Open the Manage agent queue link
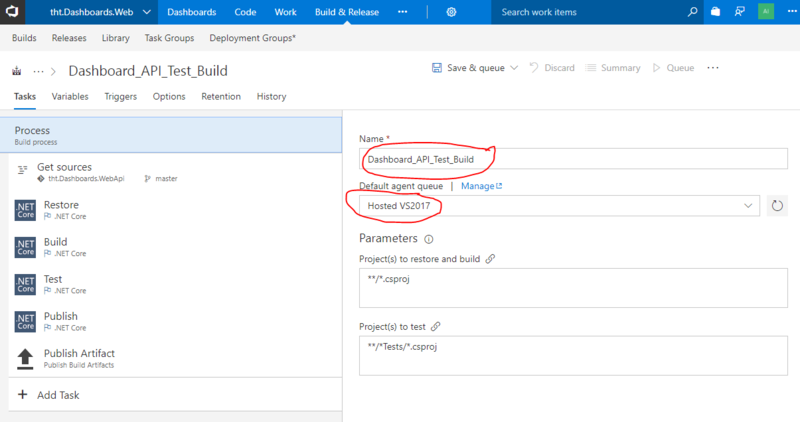800x422 pixels. (x=481, y=186)
